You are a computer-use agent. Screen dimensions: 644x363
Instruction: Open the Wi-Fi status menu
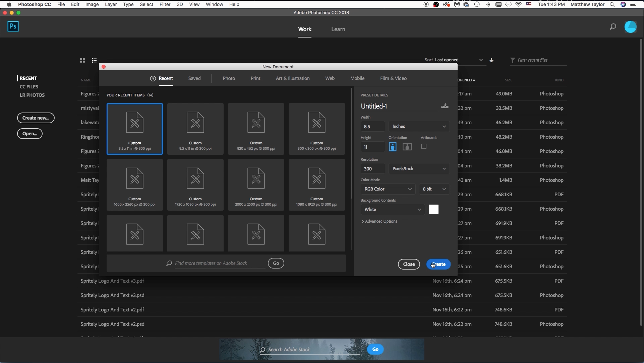point(519,4)
